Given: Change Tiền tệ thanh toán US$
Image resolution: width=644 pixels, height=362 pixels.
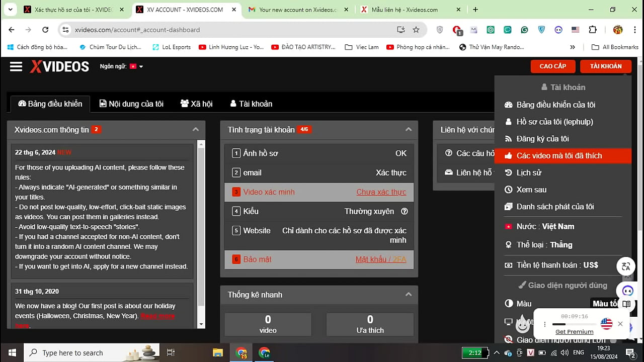Looking at the screenshot, I should 557,265.
